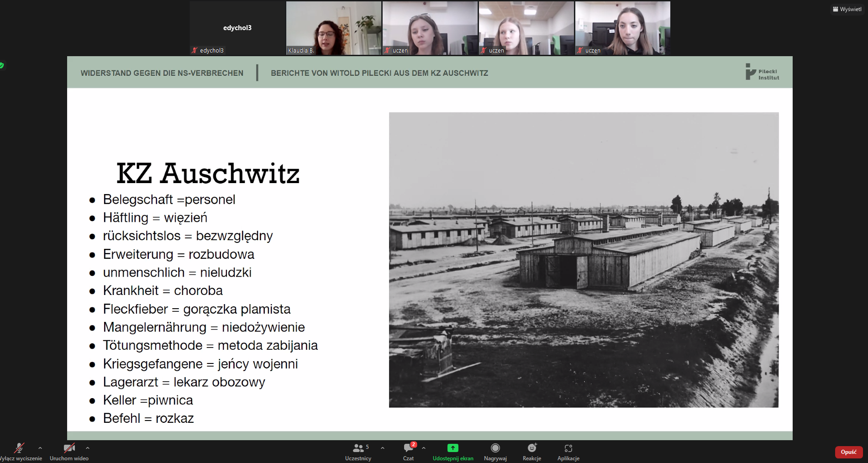
Task: Open the Reakcje reactions menu
Action: [x=531, y=451]
